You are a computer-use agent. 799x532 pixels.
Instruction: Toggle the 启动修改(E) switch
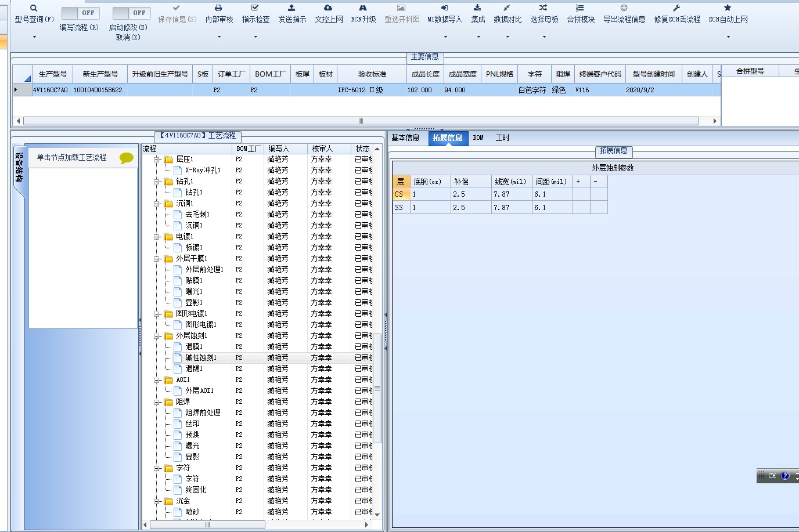pos(131,13)
